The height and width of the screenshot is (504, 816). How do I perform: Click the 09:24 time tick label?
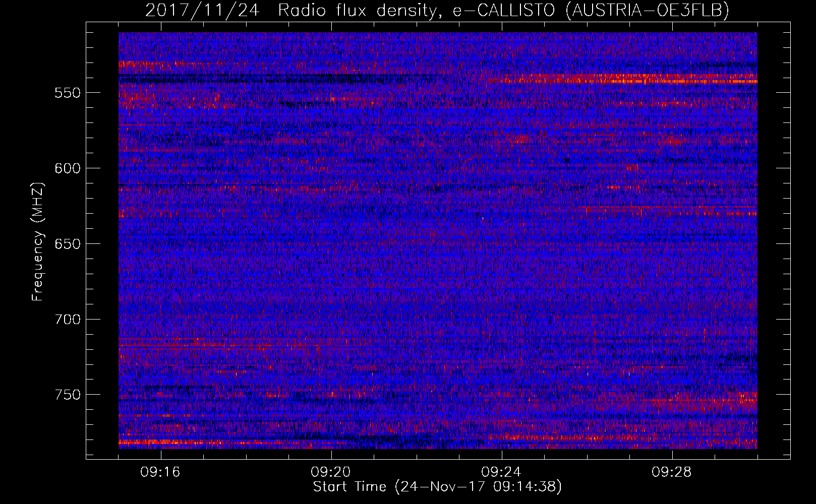click(501, 472)
